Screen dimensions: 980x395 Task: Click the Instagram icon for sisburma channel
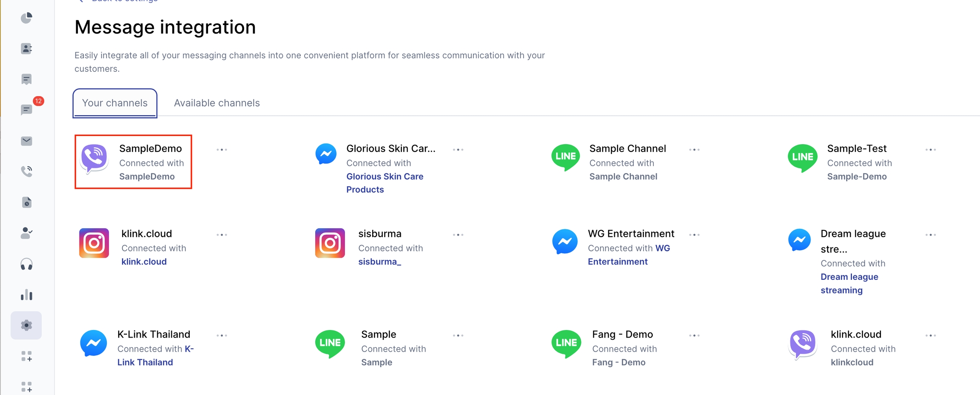click(330, 243)
